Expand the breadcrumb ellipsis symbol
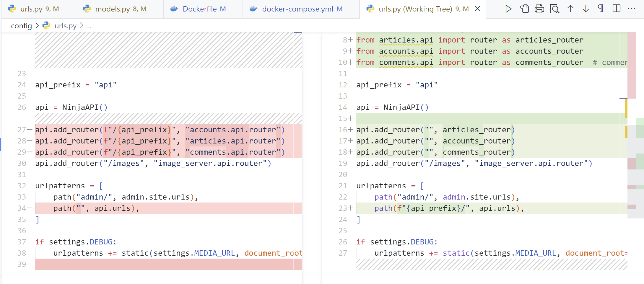This screenshot has width=644, height=284. coord(89,26)
